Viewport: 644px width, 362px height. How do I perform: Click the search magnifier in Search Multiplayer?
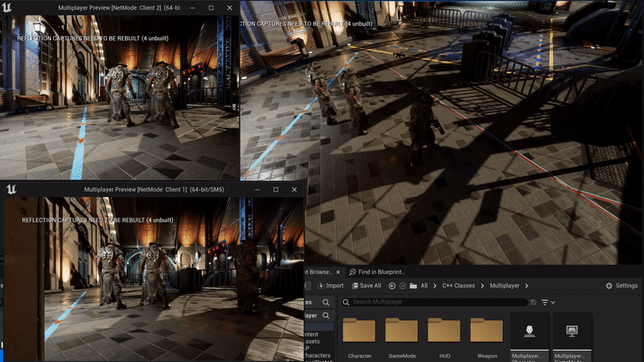346,302
